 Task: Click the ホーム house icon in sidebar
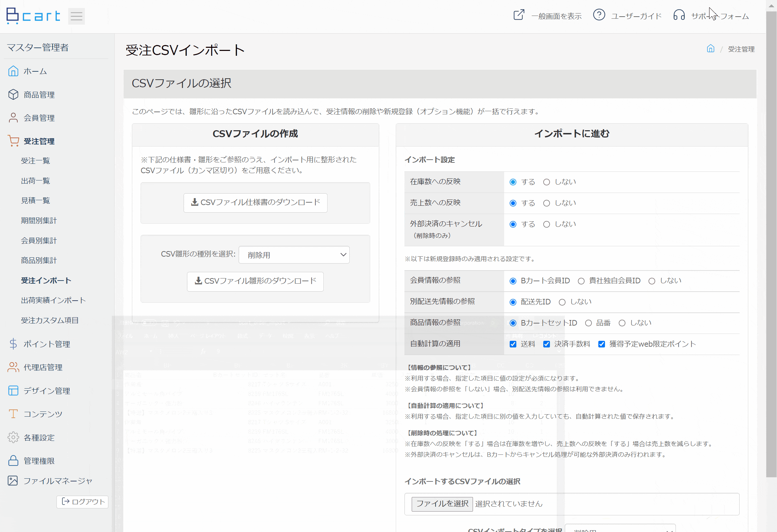13,71
